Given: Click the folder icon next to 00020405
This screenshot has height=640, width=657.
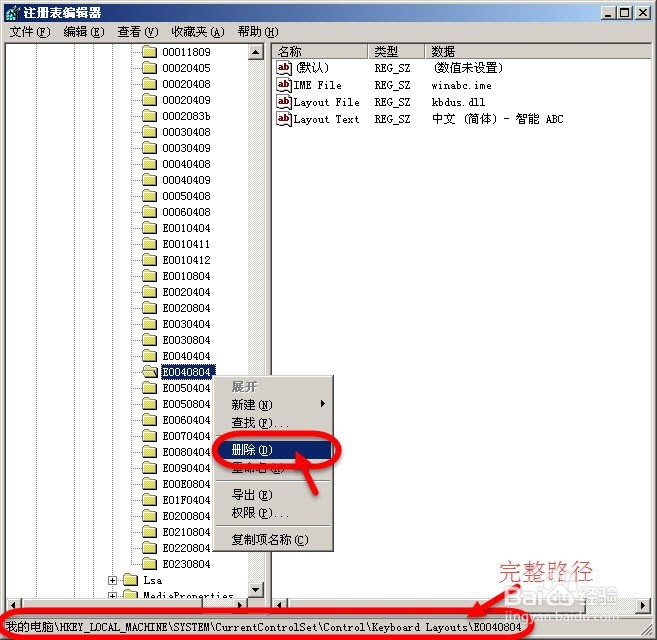Looking at the screenshot, I should [149, 68].
